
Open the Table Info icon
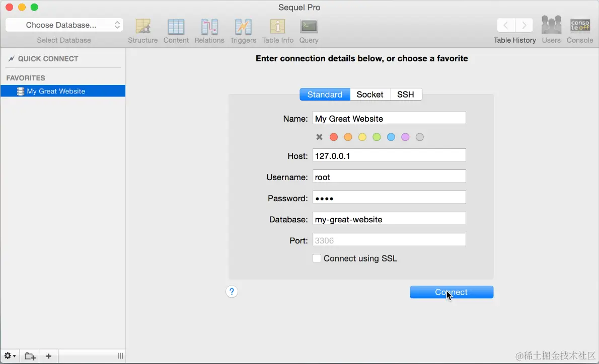pos(278,27)
